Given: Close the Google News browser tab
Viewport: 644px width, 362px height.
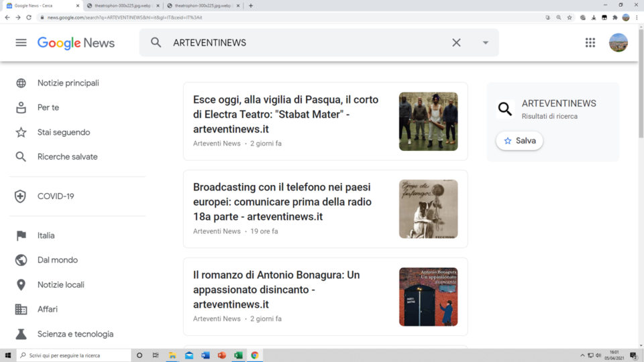Looking at the screenshot, I should pyautogui.click(x=78, y=6).
